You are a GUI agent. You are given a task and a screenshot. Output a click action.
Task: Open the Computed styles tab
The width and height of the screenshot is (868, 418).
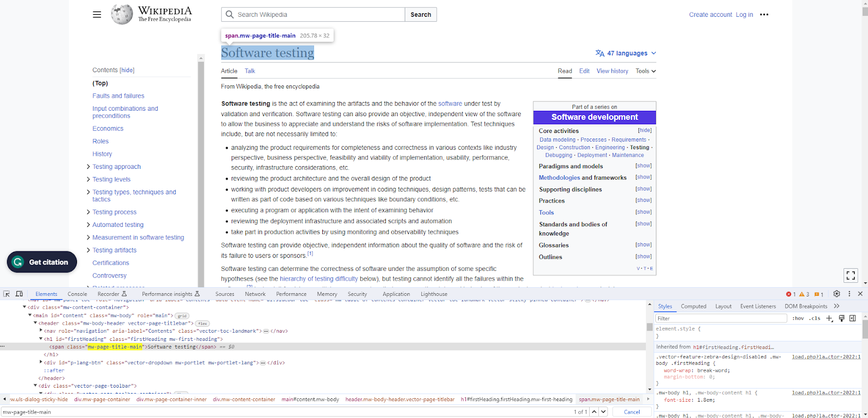tap(693, 306)
